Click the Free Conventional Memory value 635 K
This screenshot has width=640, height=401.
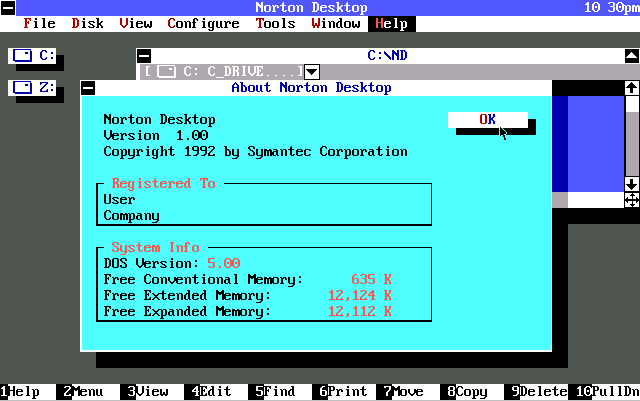tap(371, 280)
